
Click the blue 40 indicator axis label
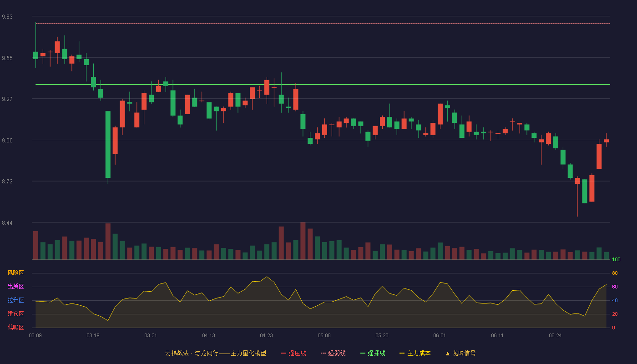coord(615,301)
